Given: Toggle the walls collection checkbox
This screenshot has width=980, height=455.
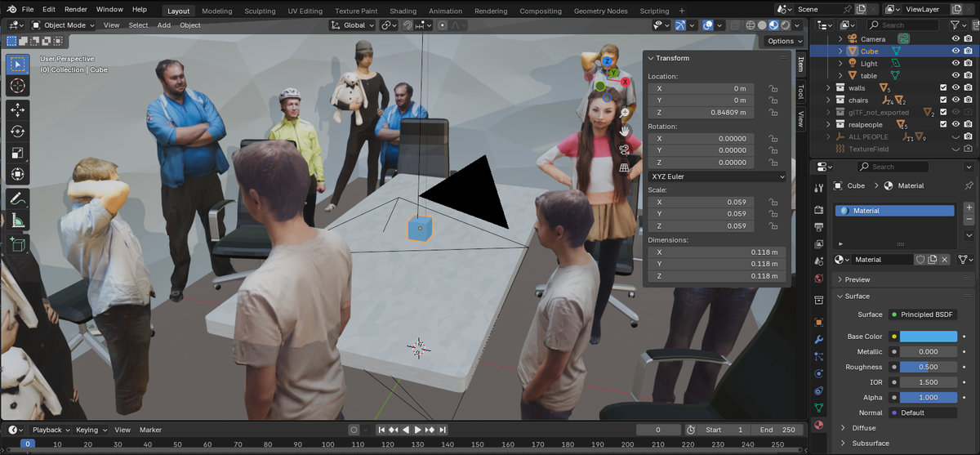Looking at the screenshot, I should coord(943,88).
